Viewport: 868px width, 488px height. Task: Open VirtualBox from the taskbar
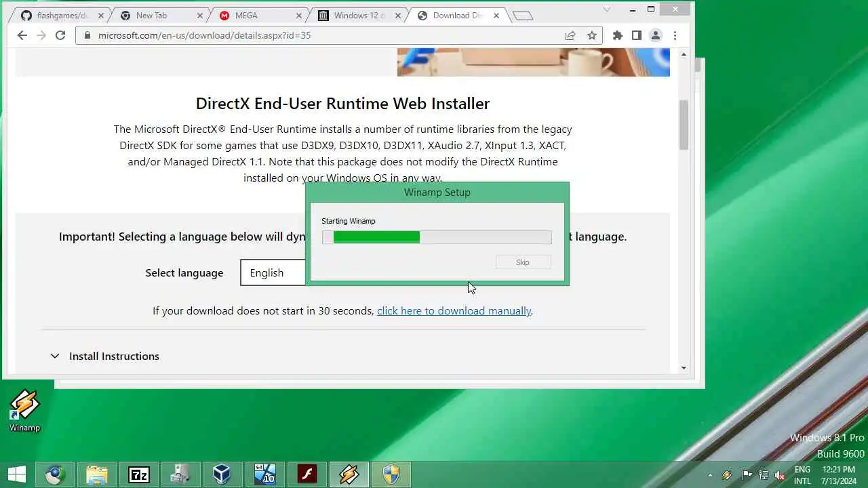222,474
